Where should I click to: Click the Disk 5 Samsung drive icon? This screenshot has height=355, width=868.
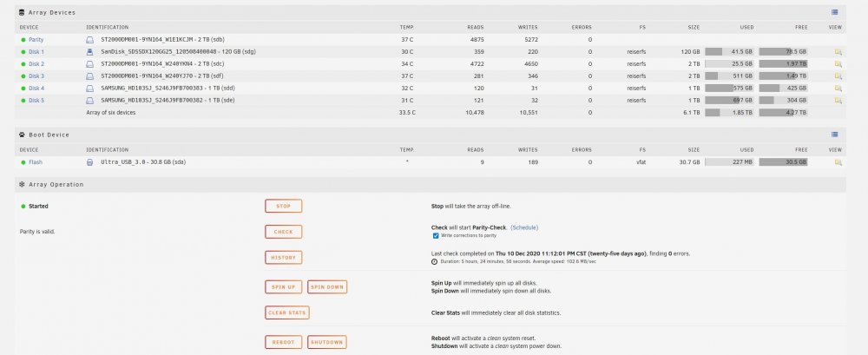point(89,101)
